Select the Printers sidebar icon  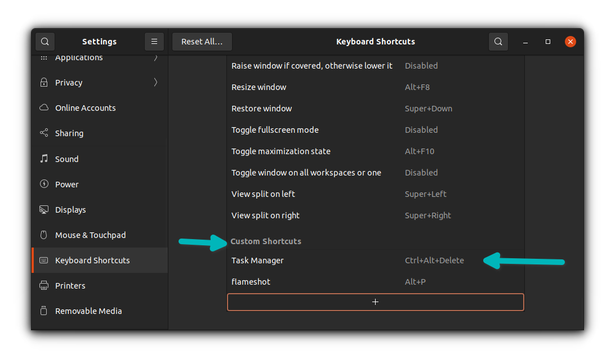(x=44, y=285)
